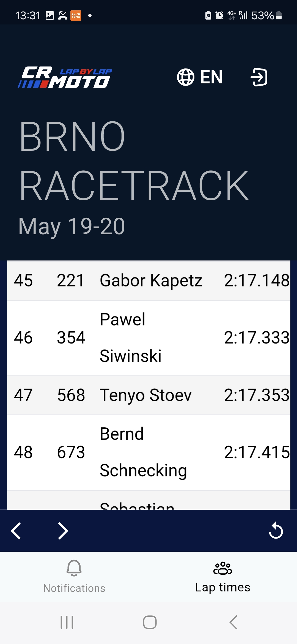Select Pawel Siwinski row

click(x=148, y=338)
